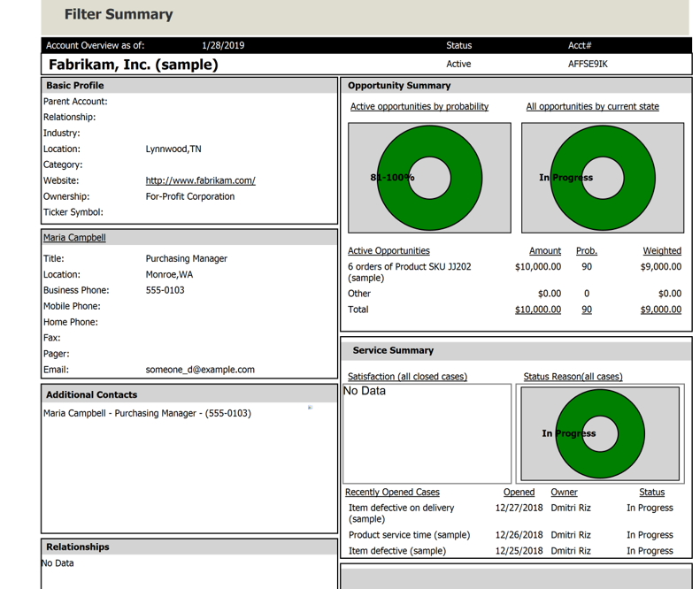Click the Other opportunities row label
The height and width of the screenshot is (589, 700).
pos(359,294)
